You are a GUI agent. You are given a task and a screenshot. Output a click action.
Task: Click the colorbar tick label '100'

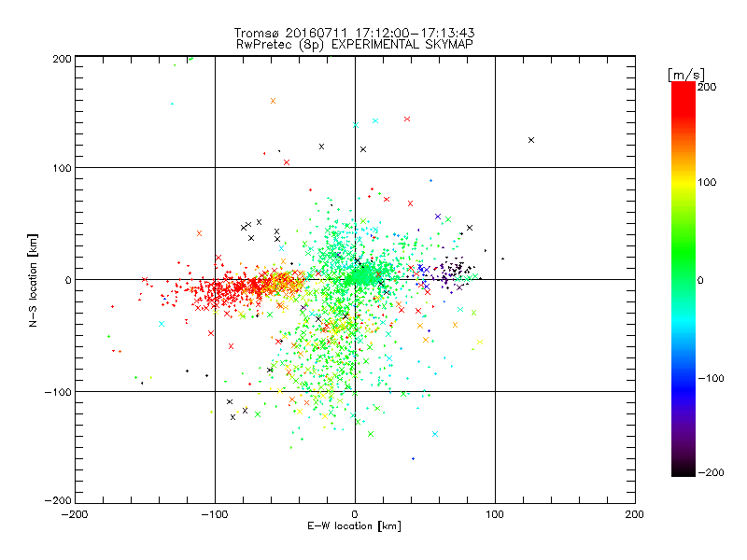707,182
